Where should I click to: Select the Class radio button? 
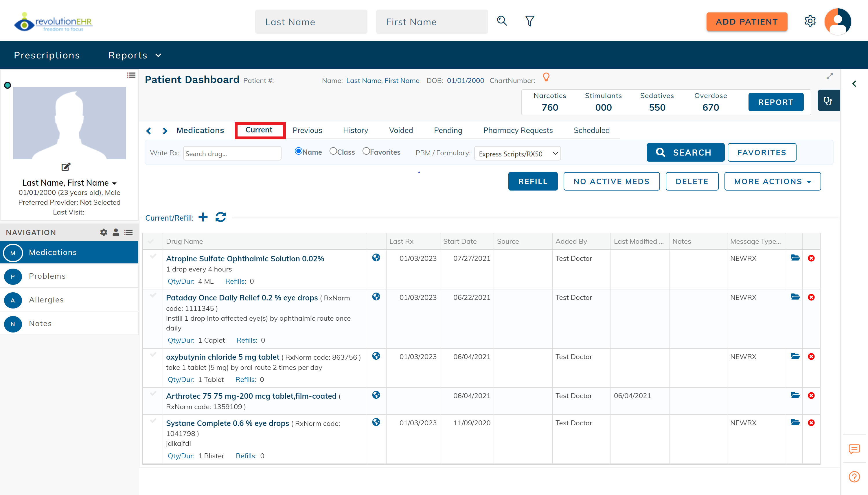tap(333, 151)
